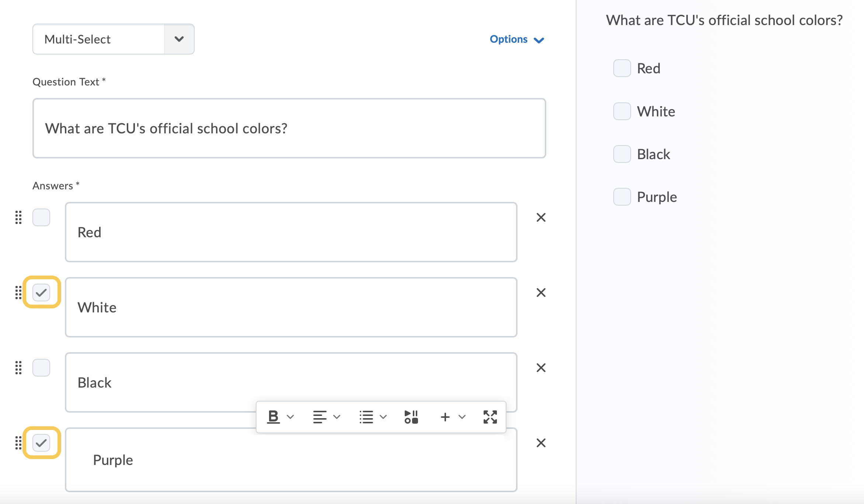Edit the Purple answer text field
864x504 pixels.
tap(291, 460)
